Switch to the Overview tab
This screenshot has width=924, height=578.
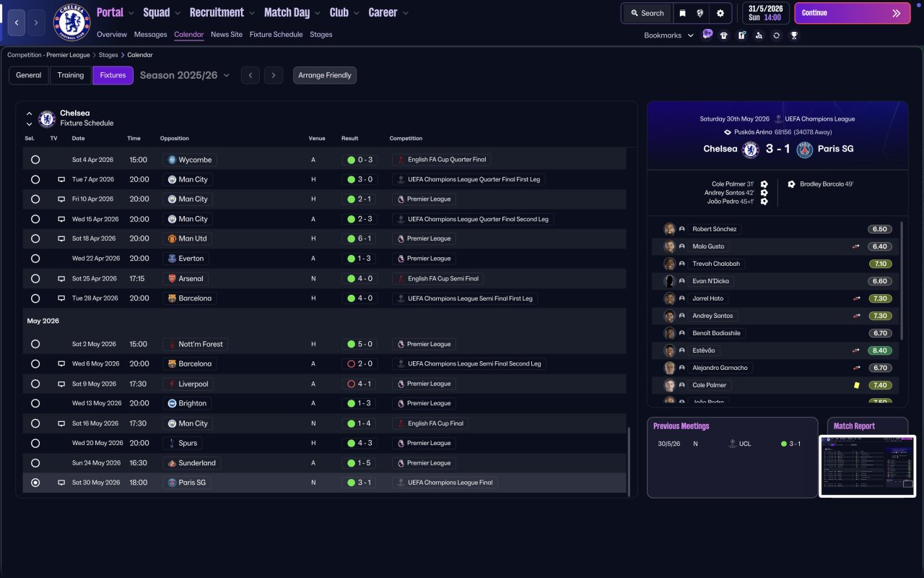click(x=112, y=35)
